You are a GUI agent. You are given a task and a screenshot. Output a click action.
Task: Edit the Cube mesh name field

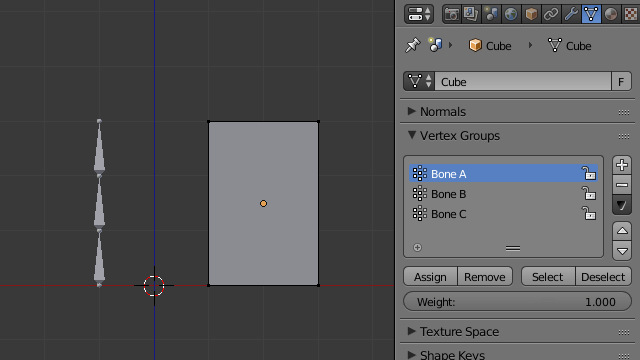coord(523,81)
